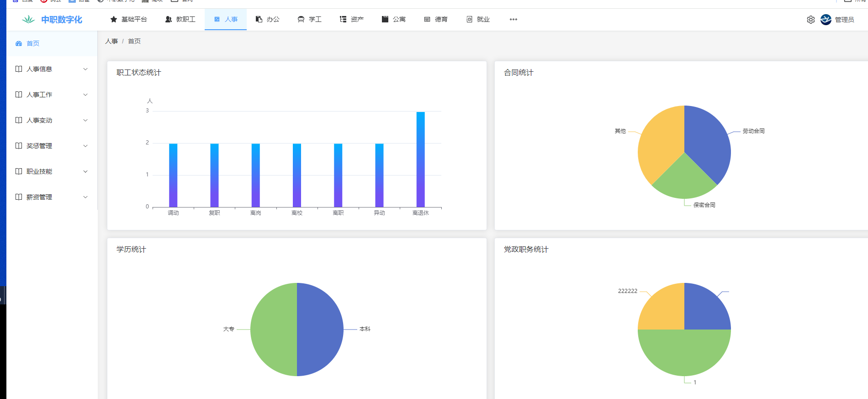868x399 pixels.
Task: Expand the 人事信息 sidebar menu
Action: click(x=39, y=69)
